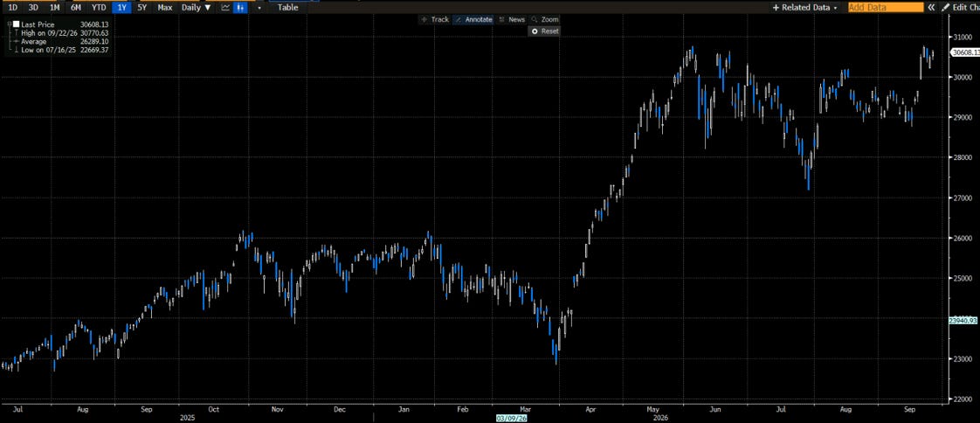Choose the YTD time range

[99, 8]
